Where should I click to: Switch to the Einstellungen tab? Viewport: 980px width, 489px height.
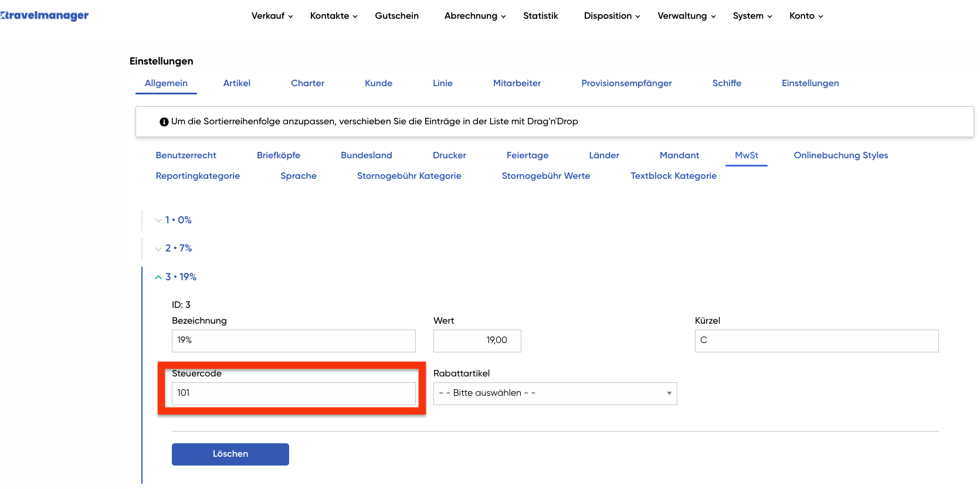[811, 83]
